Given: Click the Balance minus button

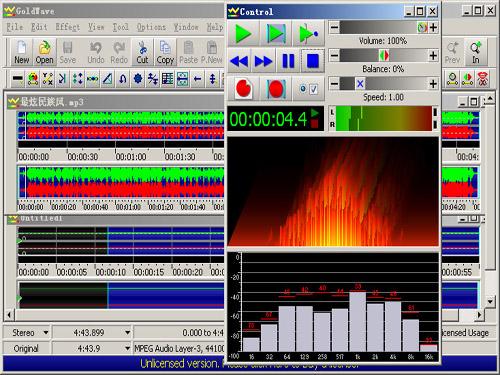Looking at the screenshot, I should pos(334,55).
